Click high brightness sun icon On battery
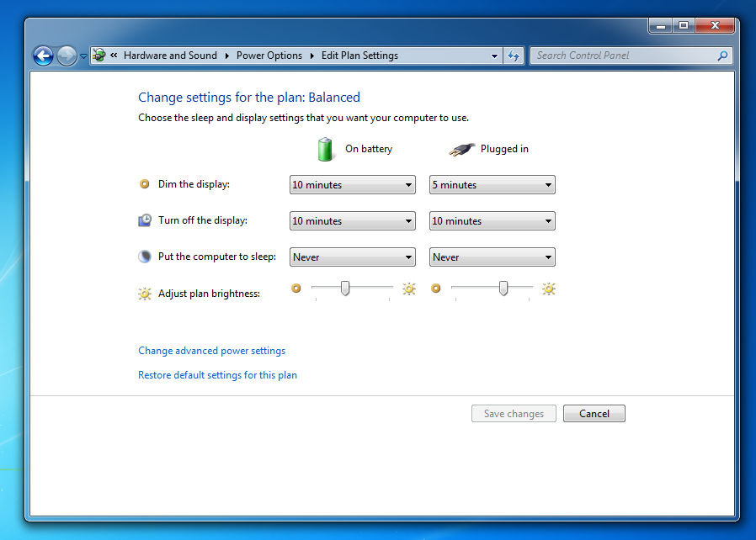This screenshot has width=756, height=540. (409, 289)
